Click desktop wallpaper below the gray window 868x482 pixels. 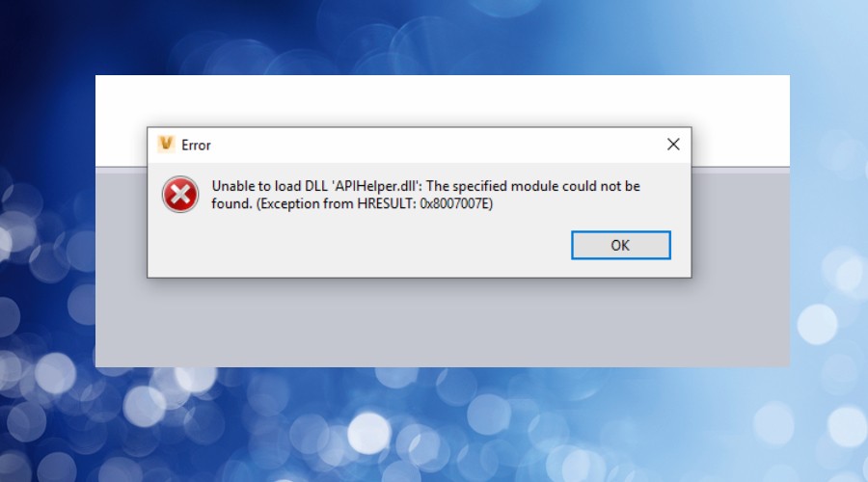coord(443,424)
